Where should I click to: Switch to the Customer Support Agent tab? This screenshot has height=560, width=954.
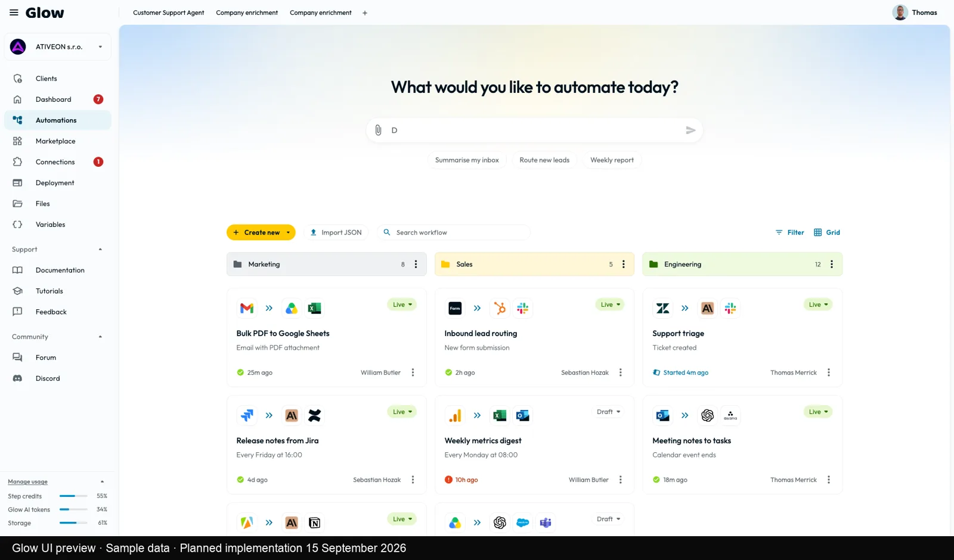click(168, 13)
